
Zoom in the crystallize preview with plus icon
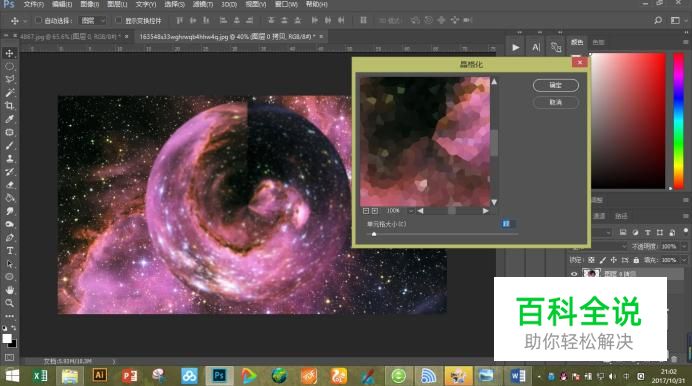[375, 211]
